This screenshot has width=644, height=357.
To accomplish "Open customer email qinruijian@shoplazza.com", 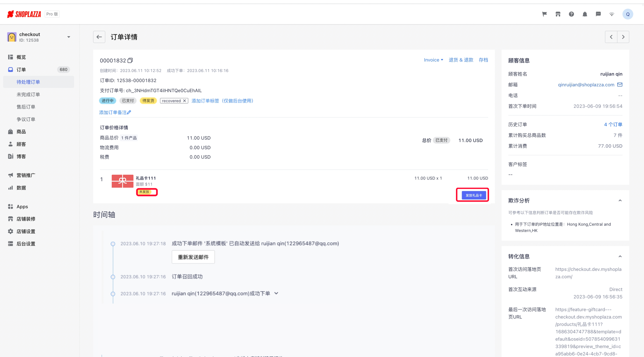I will [586, 85].
